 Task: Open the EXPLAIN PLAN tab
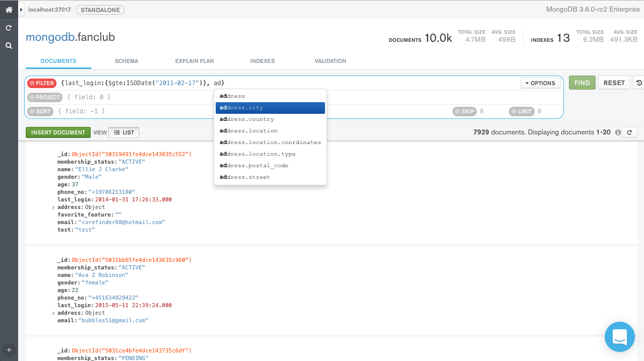tap(195, 61)
